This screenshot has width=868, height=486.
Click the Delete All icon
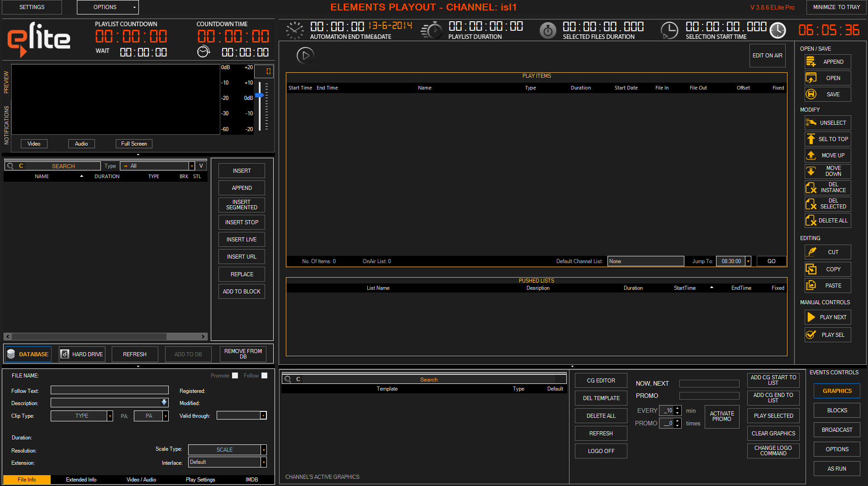click(x=811, y=221)
